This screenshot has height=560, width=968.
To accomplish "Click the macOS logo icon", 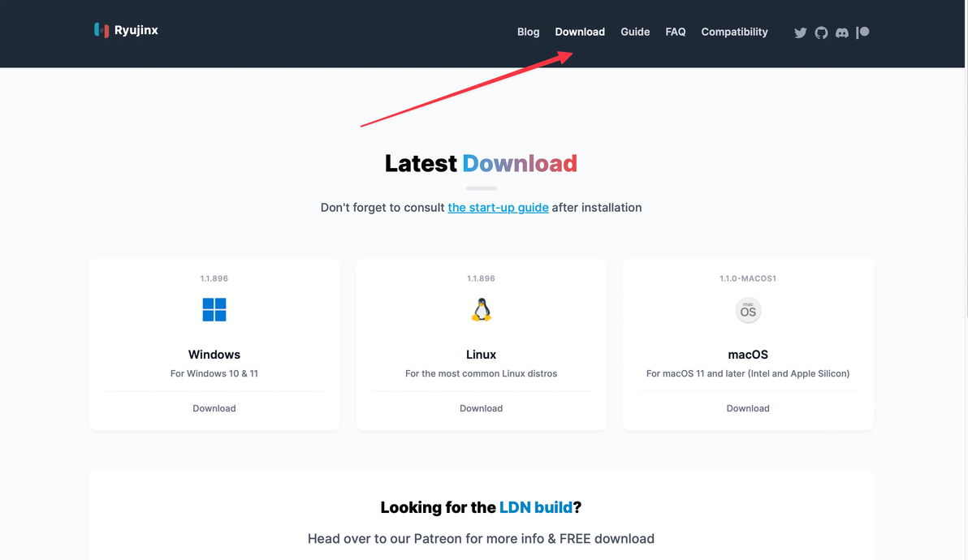I will 748,310.
